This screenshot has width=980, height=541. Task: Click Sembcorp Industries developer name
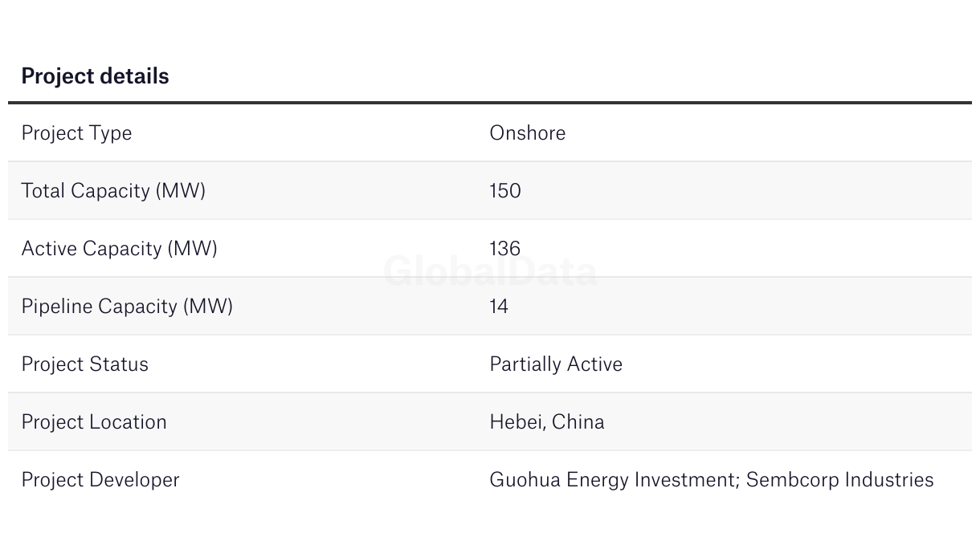[x=840, y=480]
